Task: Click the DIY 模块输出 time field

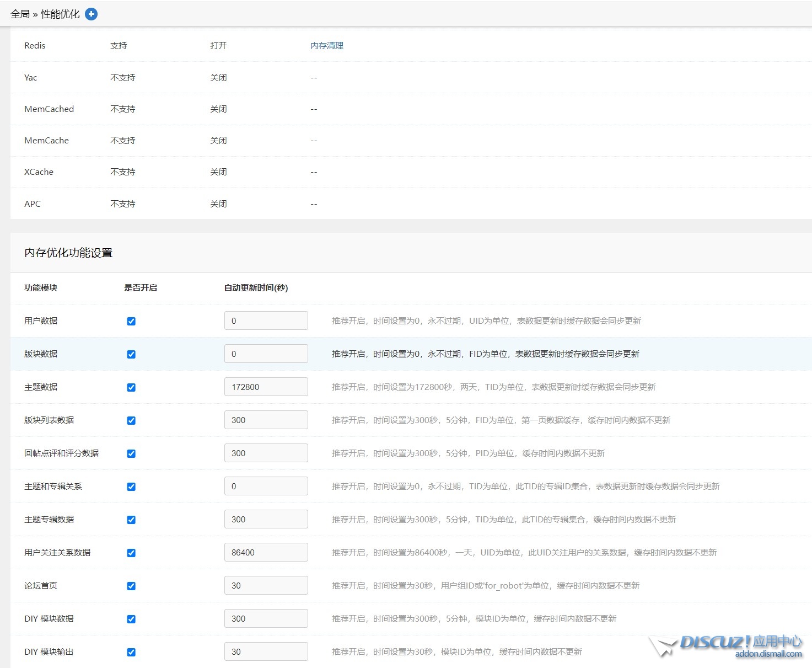Action: [x=266, y=651]
